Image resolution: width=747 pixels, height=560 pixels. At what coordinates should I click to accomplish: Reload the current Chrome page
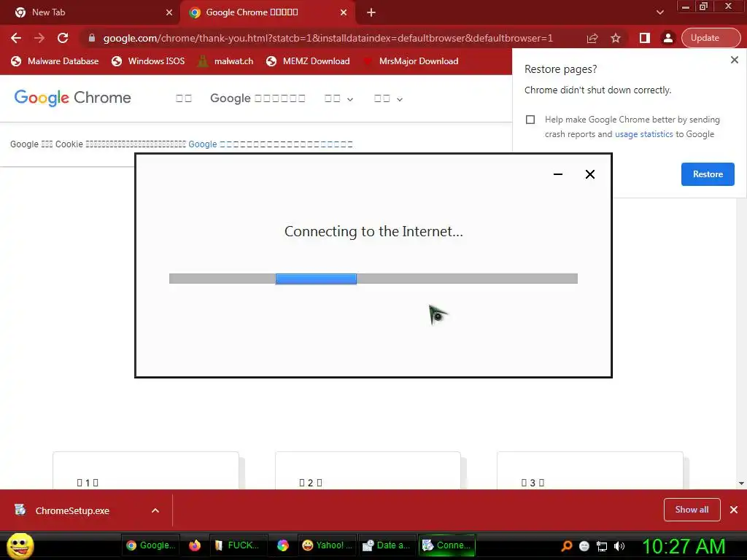pos(63,38)
